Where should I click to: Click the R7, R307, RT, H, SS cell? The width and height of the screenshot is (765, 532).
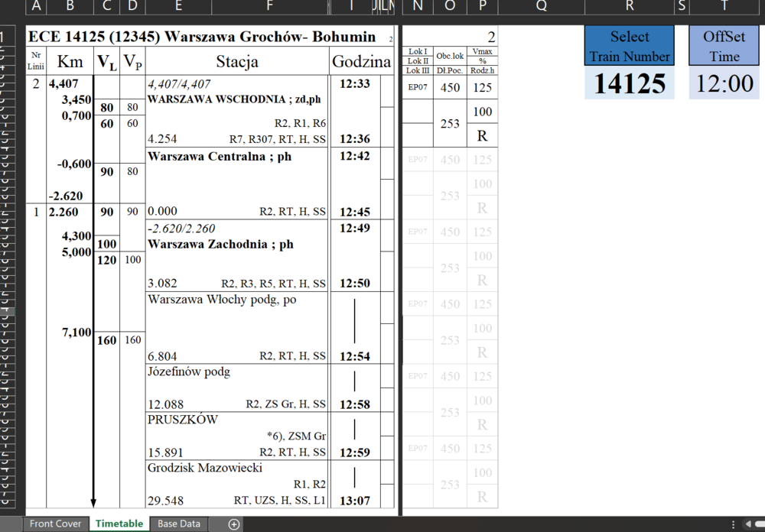click(277, 139)
